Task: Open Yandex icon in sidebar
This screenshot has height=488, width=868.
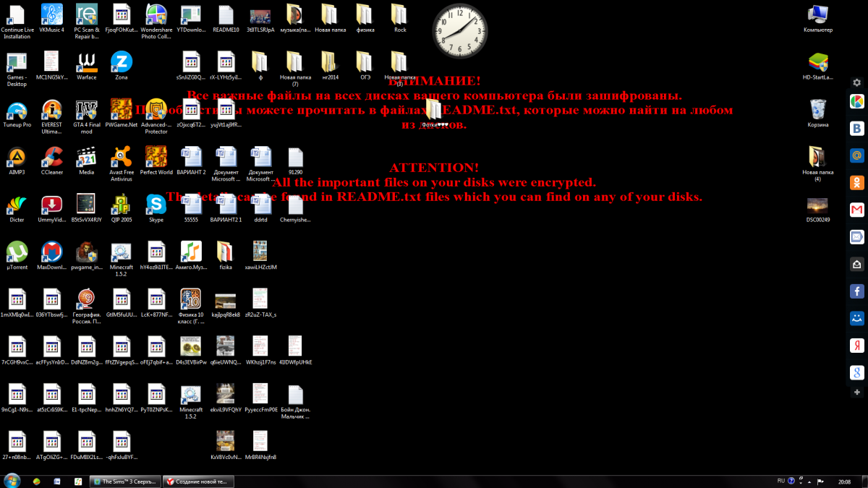Action: 857,346
